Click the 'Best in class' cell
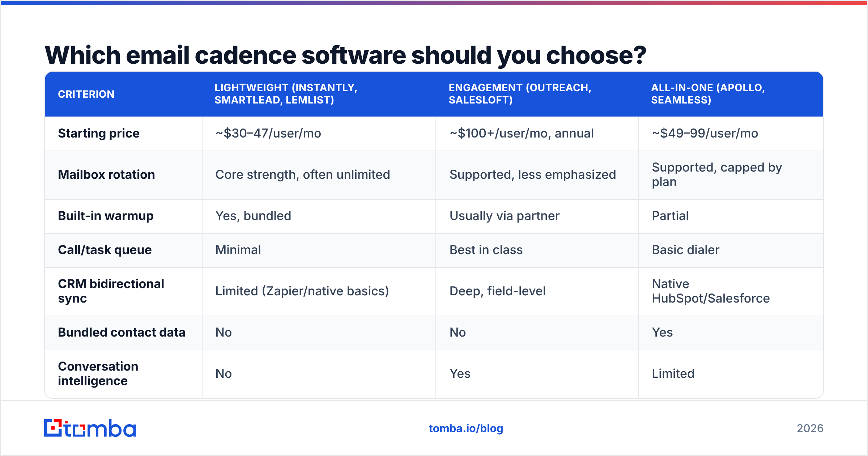The width and height of the screenshot is (868, 456). [486, 250]
